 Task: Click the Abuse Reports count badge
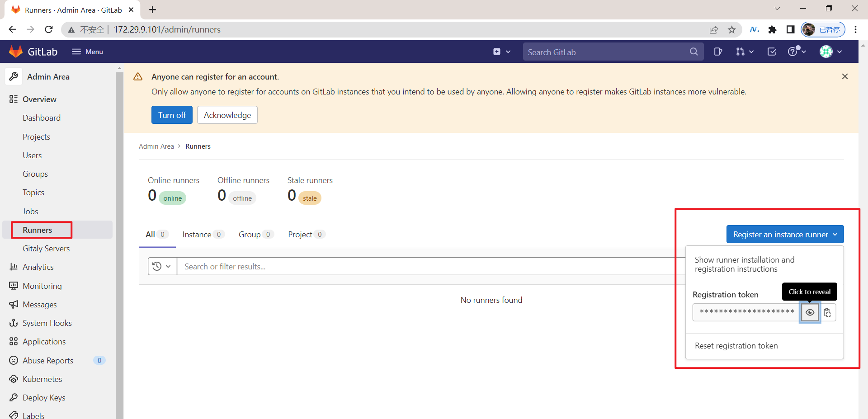coord(99,360)
